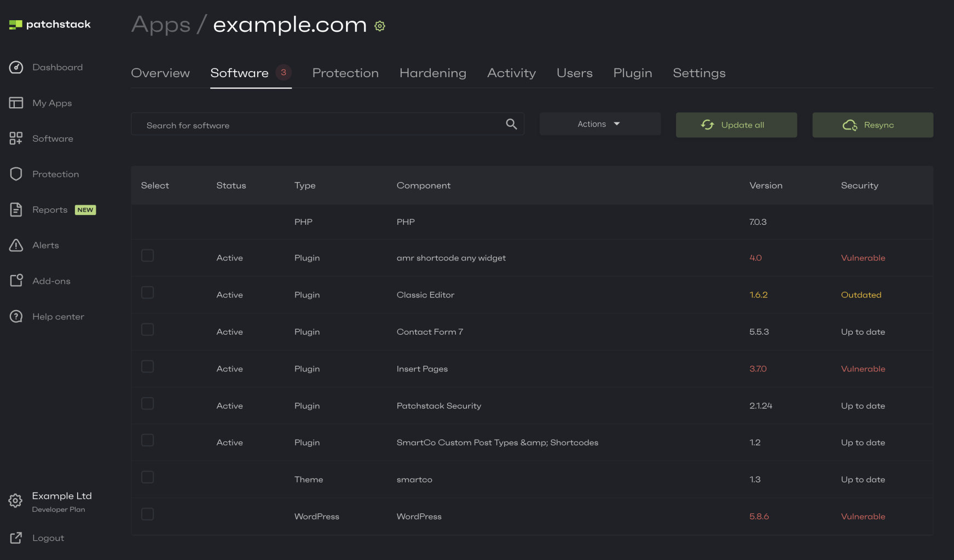Viewport: 954px width, 560px height.
Task: Click the WordPress version 5.8.6
Action: (759, 517)
